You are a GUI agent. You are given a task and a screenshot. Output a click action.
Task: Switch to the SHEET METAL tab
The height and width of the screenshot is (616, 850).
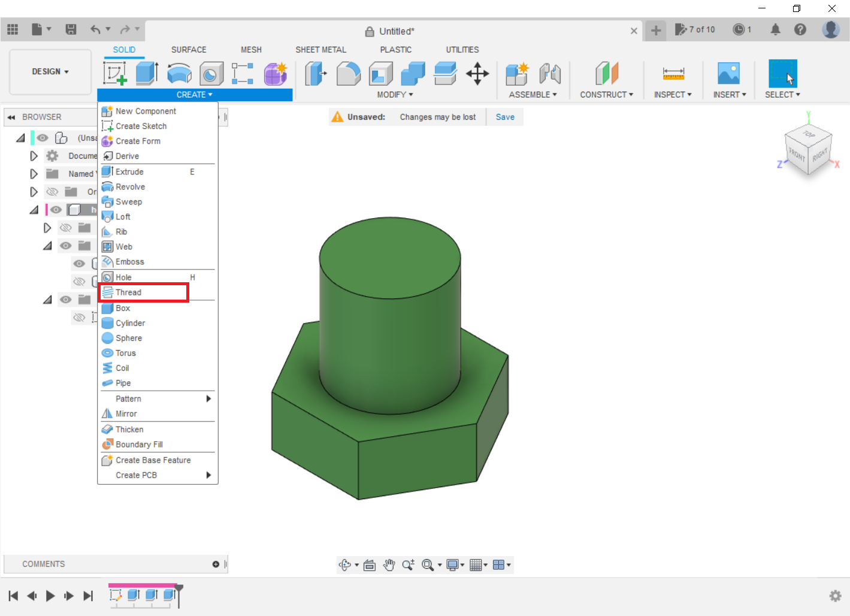(320, 50)
